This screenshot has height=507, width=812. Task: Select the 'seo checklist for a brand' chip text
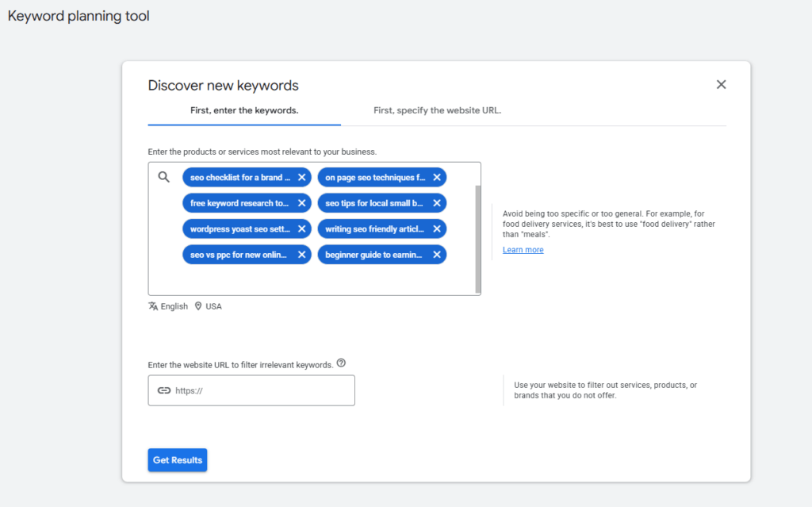click(239, 177)
